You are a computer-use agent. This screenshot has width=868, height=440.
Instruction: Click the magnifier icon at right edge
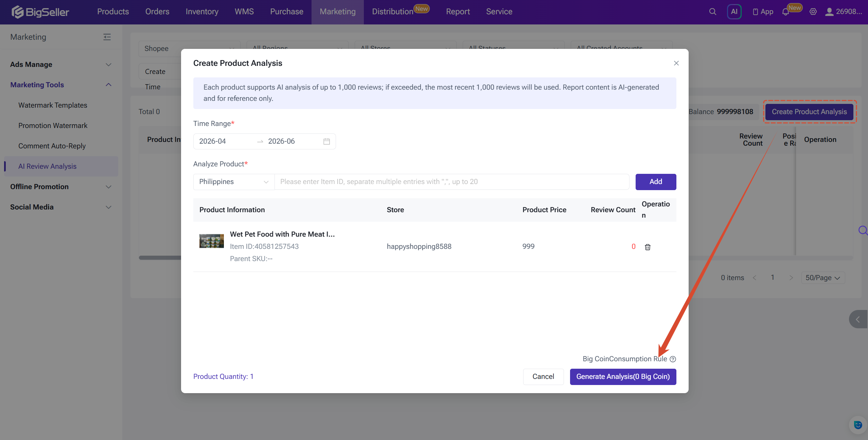tap(863, 231)
